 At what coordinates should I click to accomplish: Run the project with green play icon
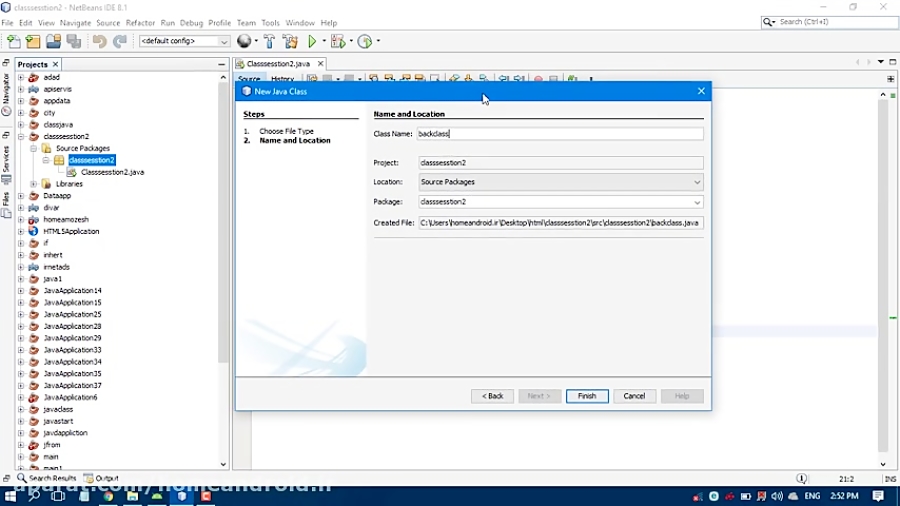click(313, 42)
